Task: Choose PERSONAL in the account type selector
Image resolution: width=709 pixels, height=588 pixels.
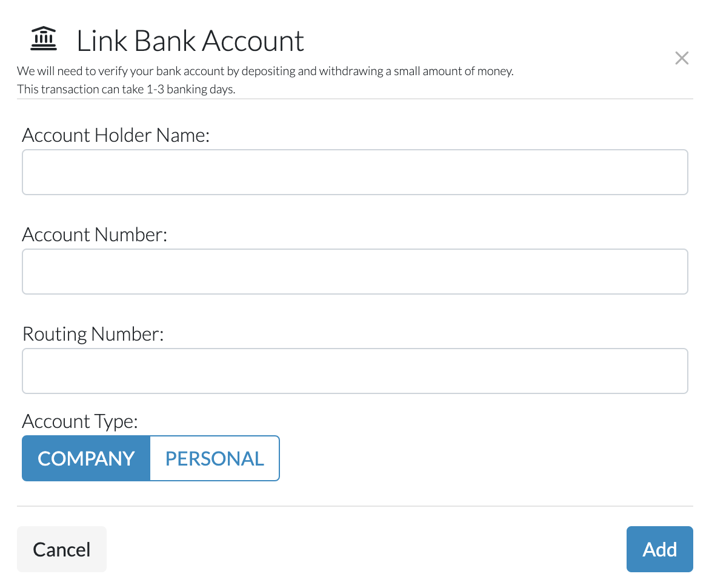Action: [215, 458]
